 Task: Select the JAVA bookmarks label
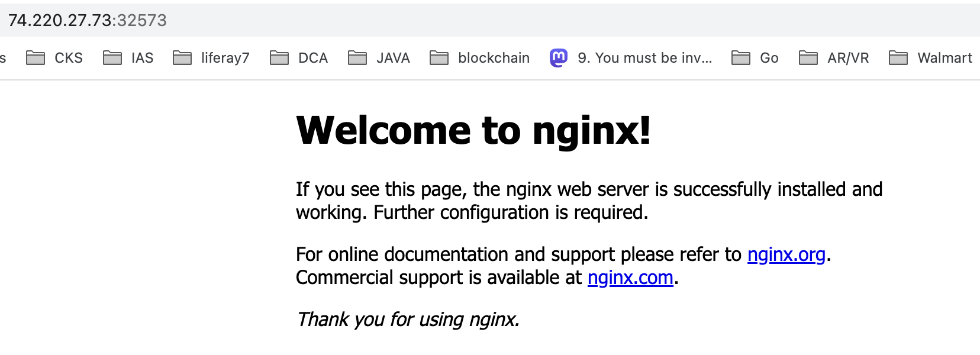click(x=393, y=58)
